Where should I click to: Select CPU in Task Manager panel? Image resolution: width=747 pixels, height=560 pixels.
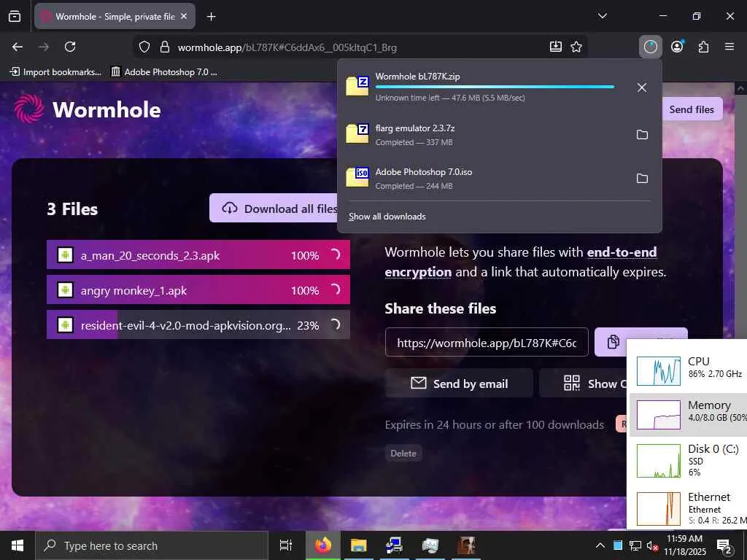688,370
